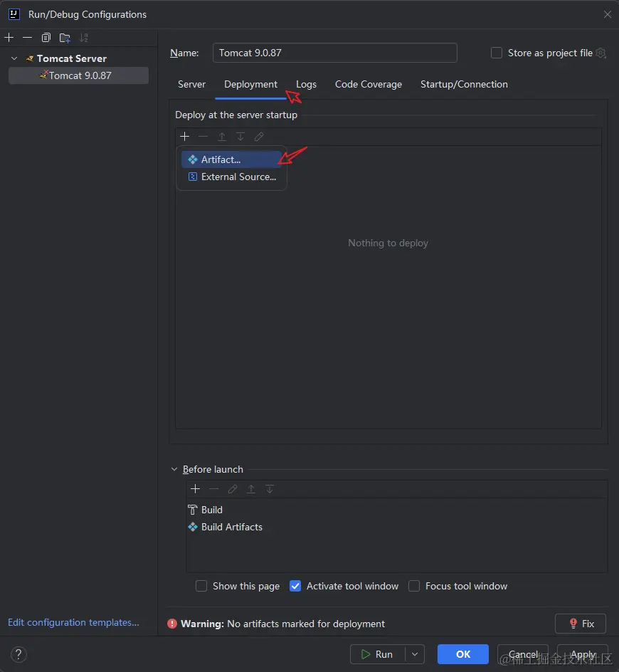Select the Deployment tab
619x672 pixels.
point(250,85)
